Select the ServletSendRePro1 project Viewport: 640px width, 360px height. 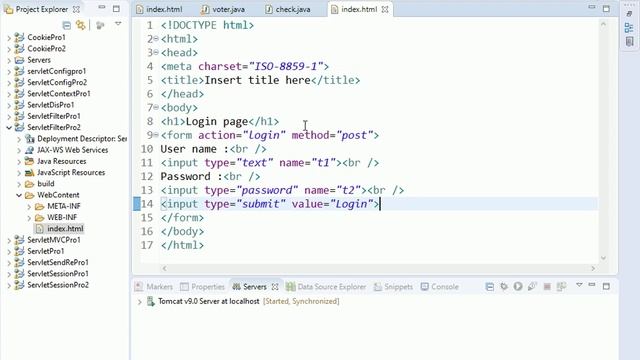pos(58,262)
